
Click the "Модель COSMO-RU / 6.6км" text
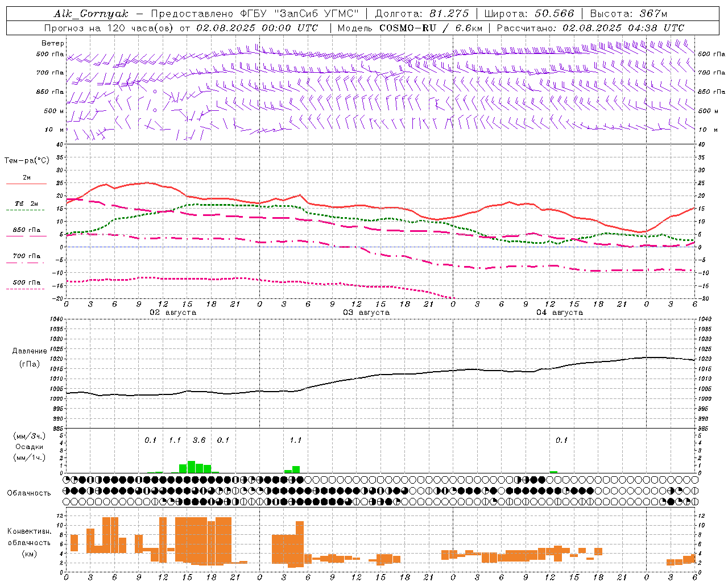tap(410, 28)
